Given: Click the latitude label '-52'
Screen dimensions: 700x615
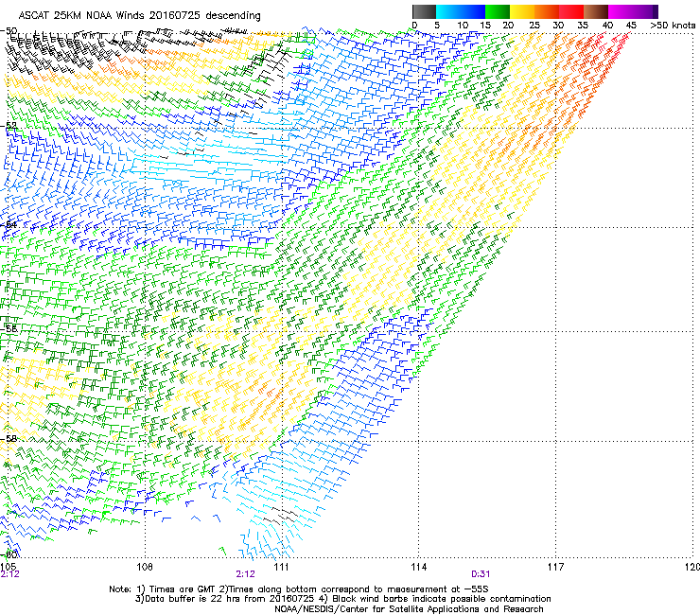Looking at the screenshot, I should click(9, 126).
